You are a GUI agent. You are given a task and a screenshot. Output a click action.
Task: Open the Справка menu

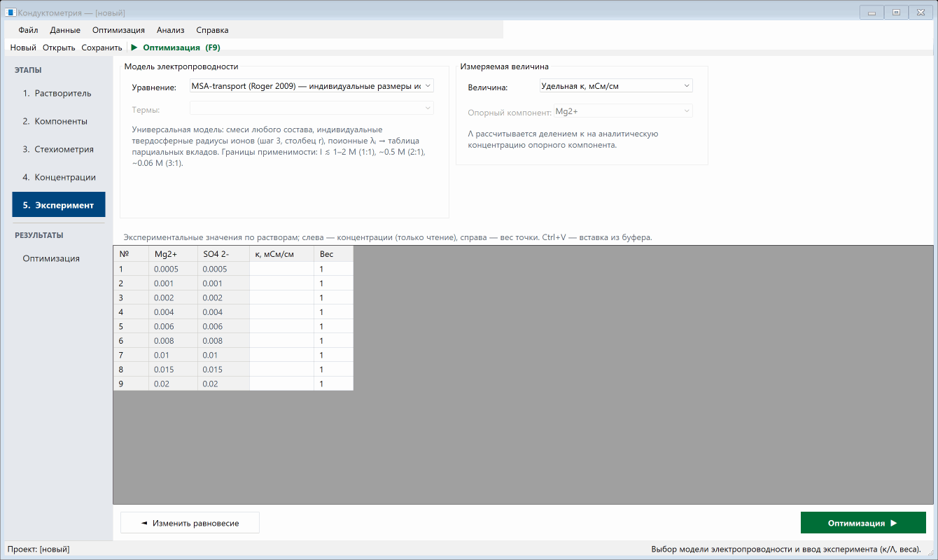coord(212,30)
